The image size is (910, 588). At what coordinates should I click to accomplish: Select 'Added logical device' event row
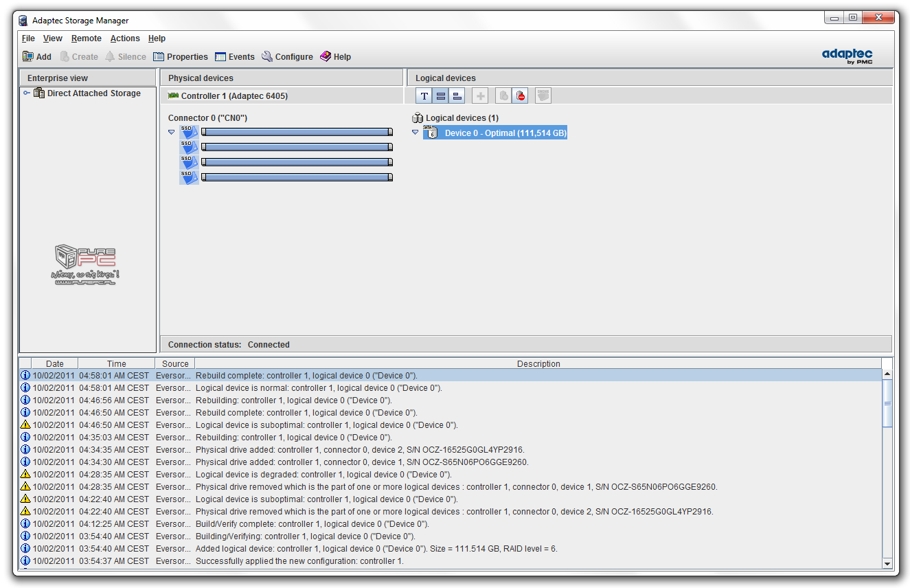tap(451, 549)
